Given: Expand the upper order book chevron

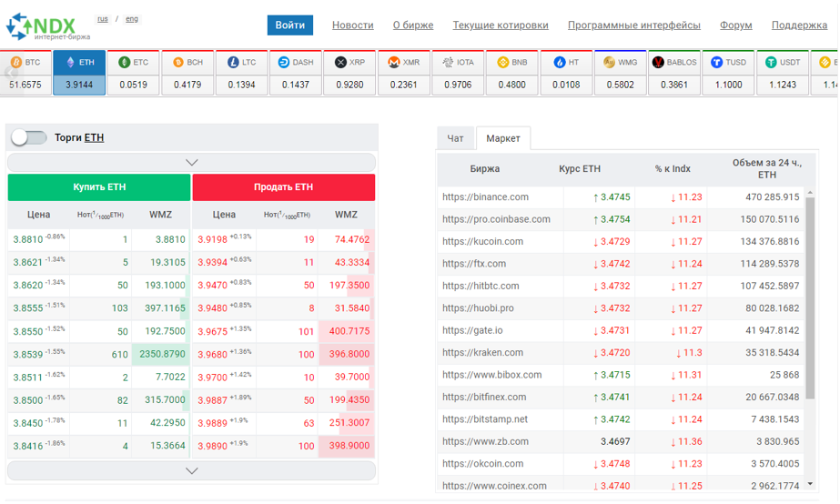Looking at the screenshot, I should [191, 162].
